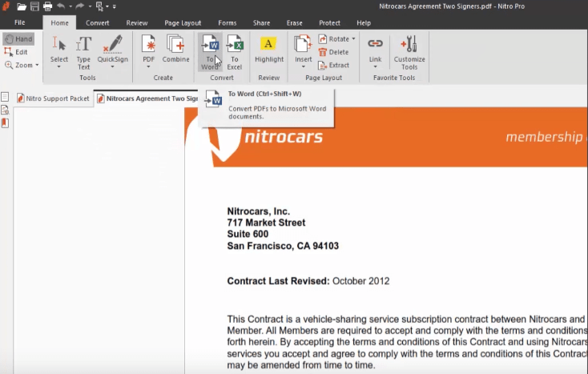Convert PDF To Word
The width and height of the screenshot is (588, 374).
210,52
